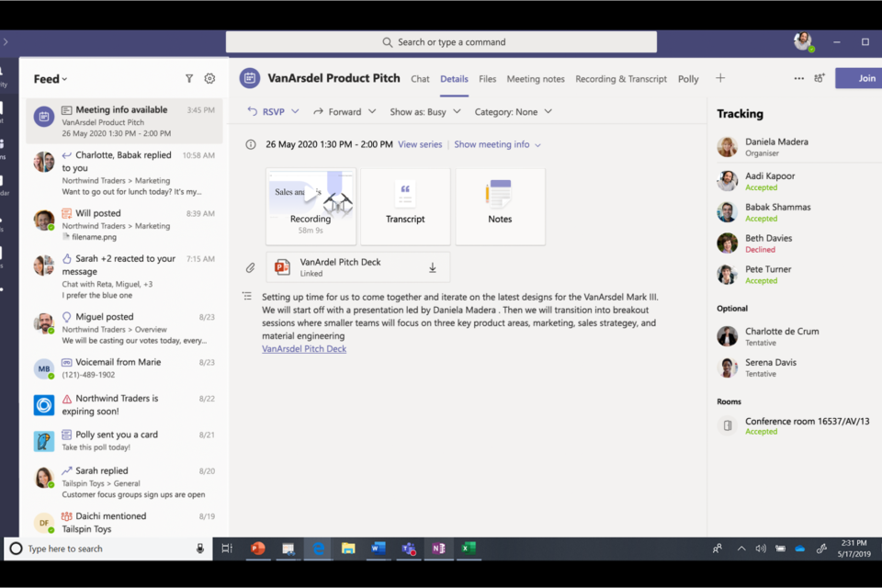The image size is (882, 588).
Task: Open Feed settings gear
Action: [209, 79]
